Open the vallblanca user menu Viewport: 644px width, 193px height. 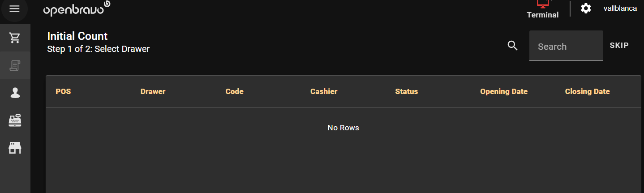620,9
